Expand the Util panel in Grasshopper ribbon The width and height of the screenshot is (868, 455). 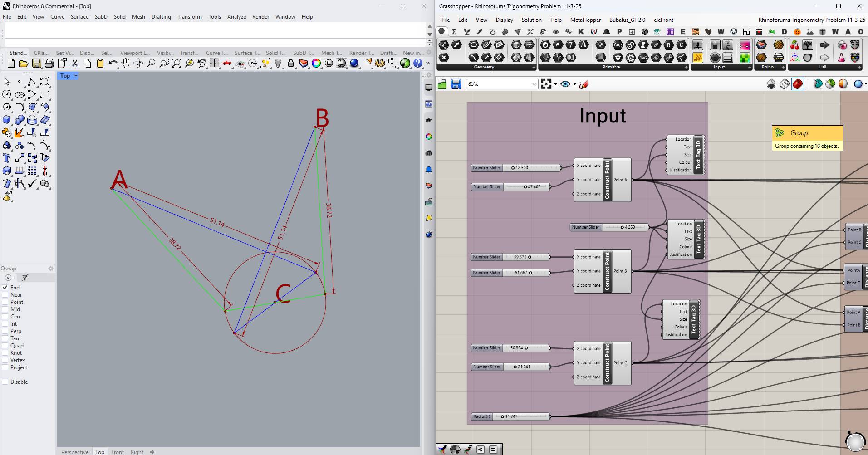coord(859,67)
